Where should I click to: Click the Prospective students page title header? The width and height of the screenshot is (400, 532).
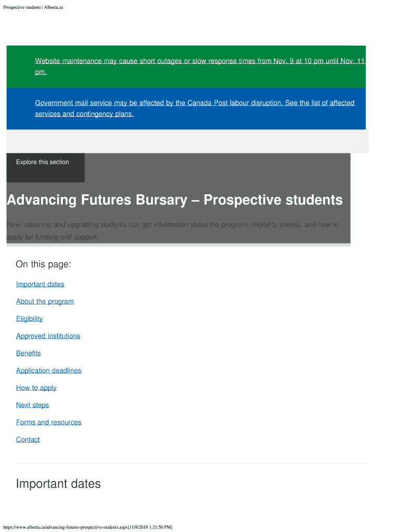pos(33,7)
